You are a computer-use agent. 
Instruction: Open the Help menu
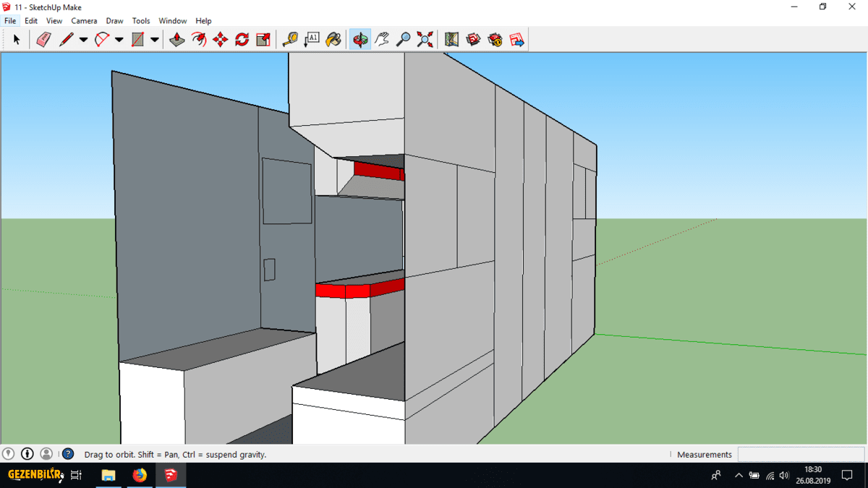[204, 21]
